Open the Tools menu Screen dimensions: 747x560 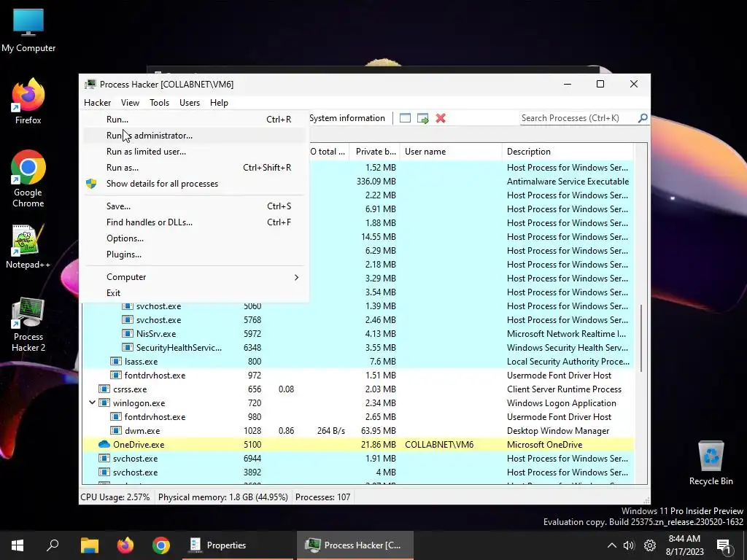click(159, 102)
